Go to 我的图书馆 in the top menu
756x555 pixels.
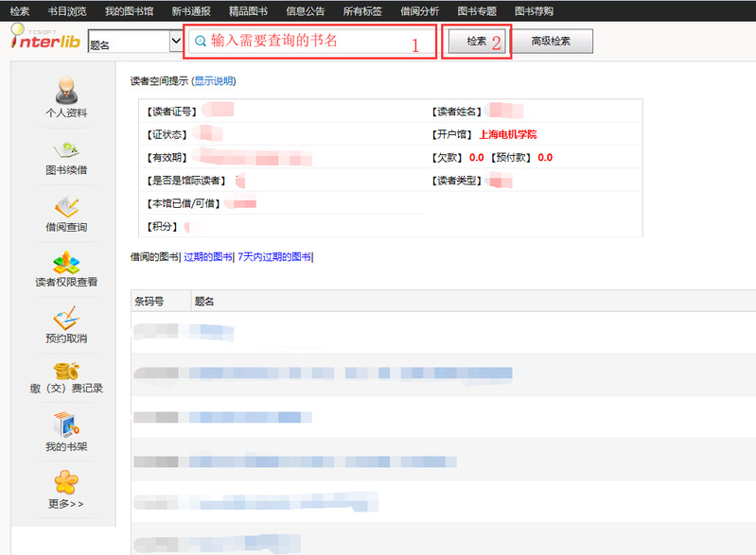click(129, 11)
